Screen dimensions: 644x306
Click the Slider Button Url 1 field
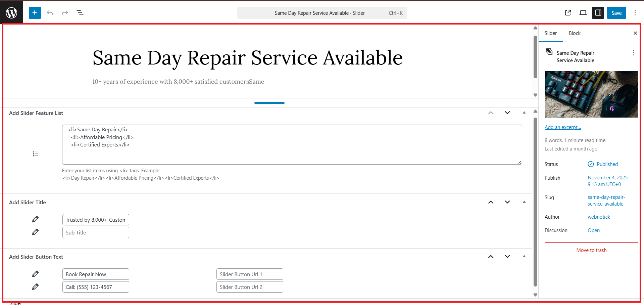tap(250, 274)
